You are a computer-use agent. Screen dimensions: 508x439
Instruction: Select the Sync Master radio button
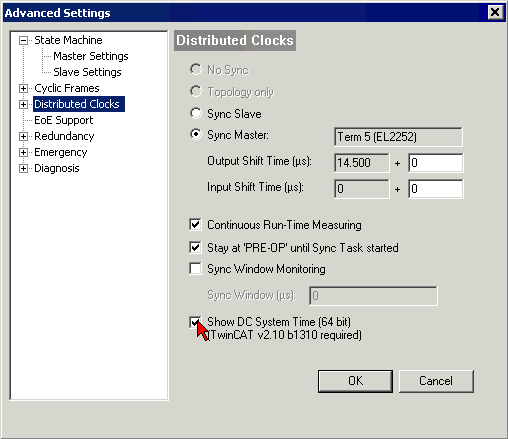coord(196,134)
